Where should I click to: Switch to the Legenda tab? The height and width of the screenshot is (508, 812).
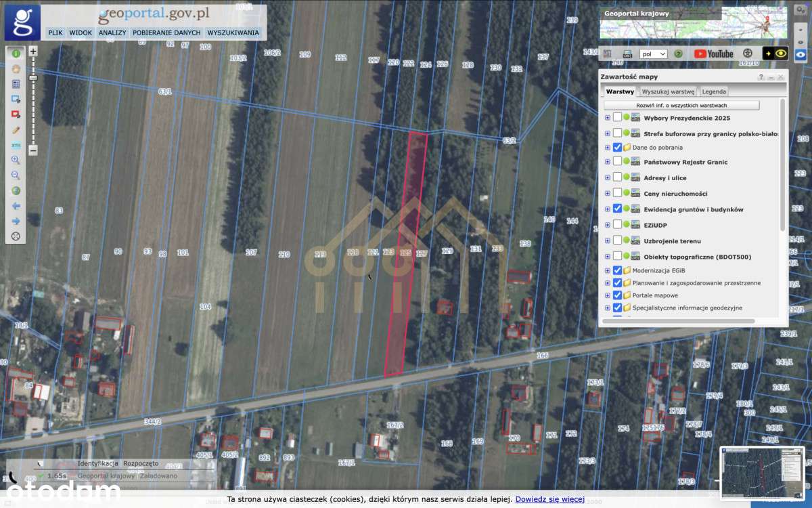[713, 91]
